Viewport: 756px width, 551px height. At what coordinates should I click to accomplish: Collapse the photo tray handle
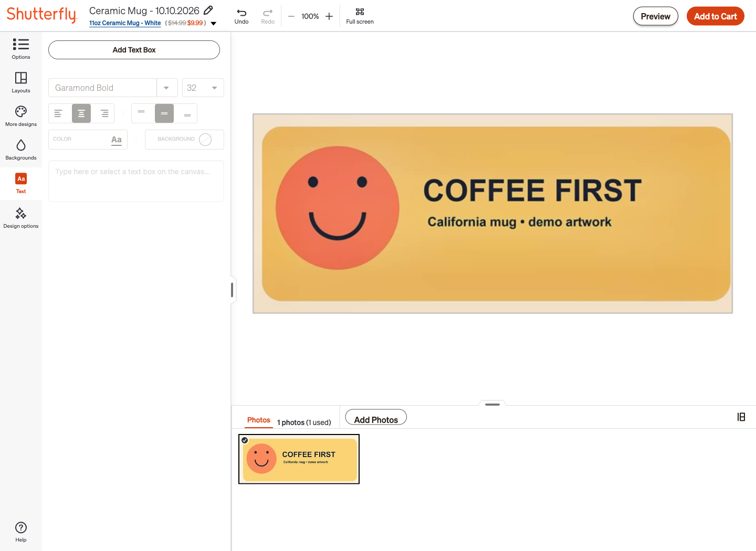click(x=492, y=404)
